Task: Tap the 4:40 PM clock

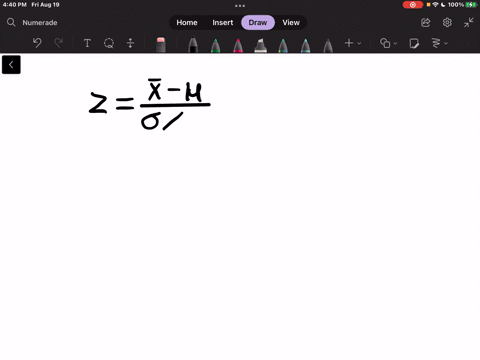Action: pos(14,5)
